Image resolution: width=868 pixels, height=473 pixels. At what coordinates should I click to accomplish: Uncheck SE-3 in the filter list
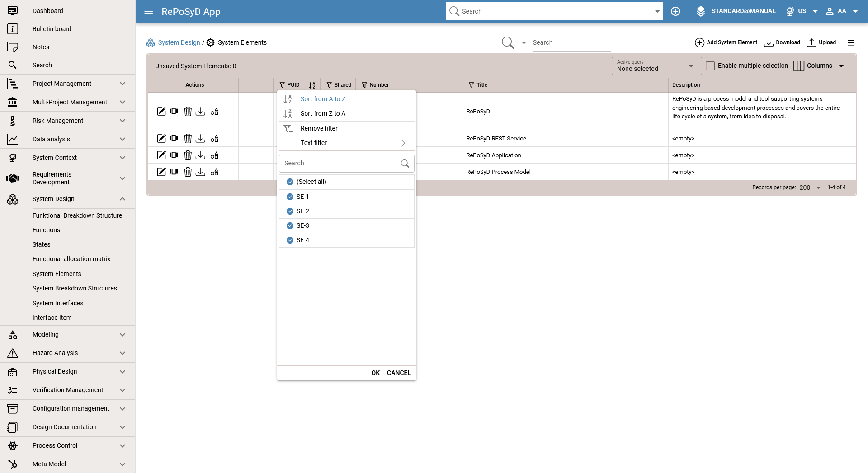click(290, 225)
